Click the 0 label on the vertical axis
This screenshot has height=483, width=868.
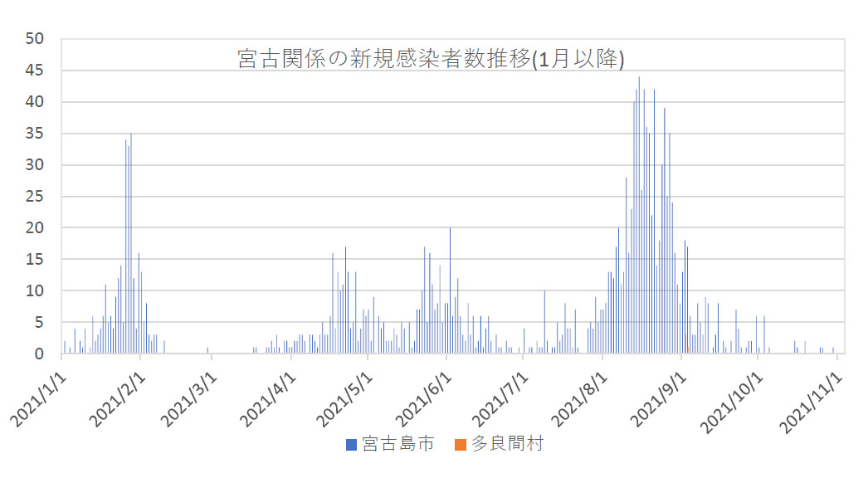(x=41, y=354)
